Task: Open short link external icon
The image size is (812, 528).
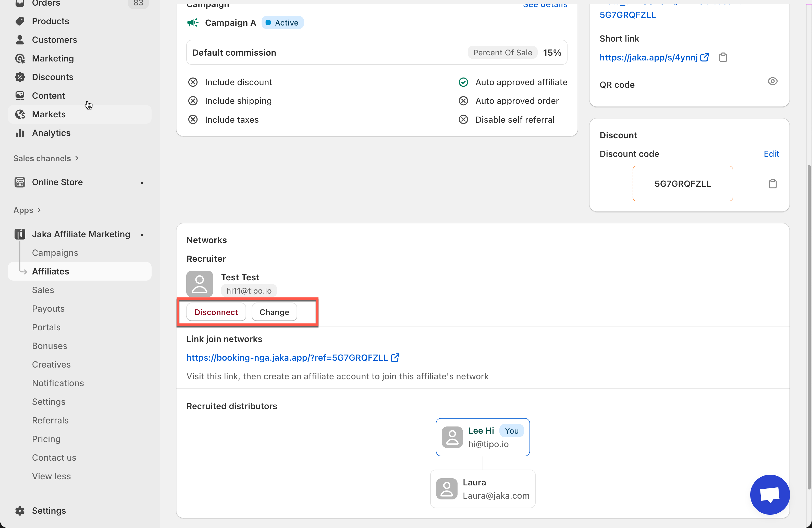Action: pyautogui.click(x=705, y=57)
